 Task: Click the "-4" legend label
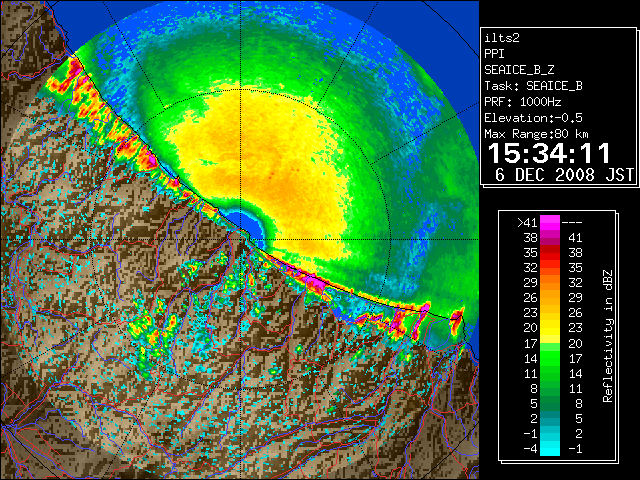click(x=530, y=449)
